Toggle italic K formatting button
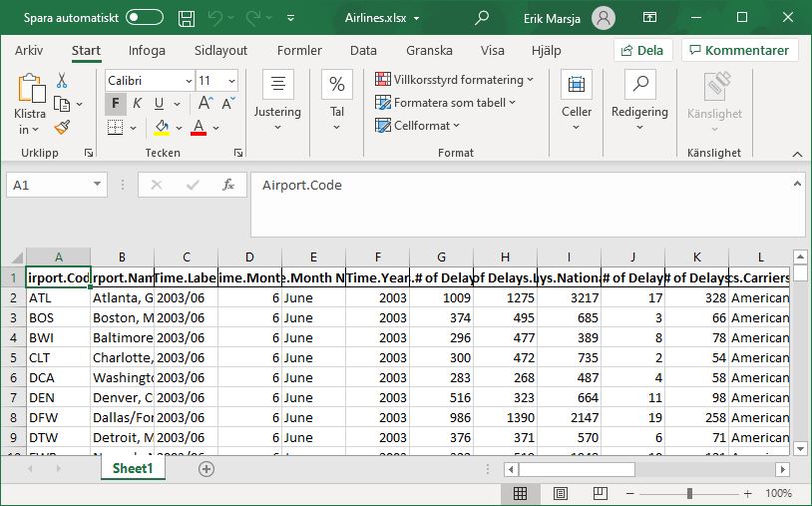This screenshot has height=506, width=812. point(138,104)
